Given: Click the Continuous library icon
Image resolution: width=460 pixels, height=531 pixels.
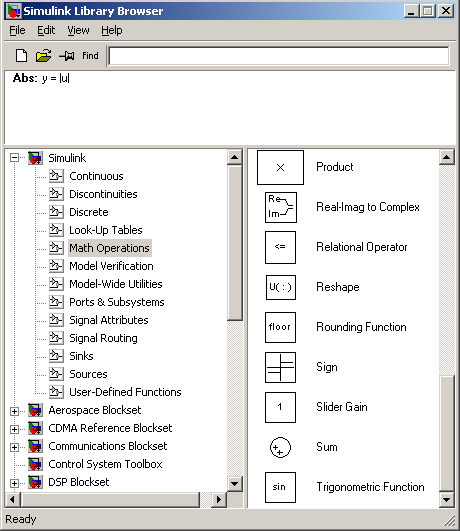Looking at the screenshot, I should (56, 176).
